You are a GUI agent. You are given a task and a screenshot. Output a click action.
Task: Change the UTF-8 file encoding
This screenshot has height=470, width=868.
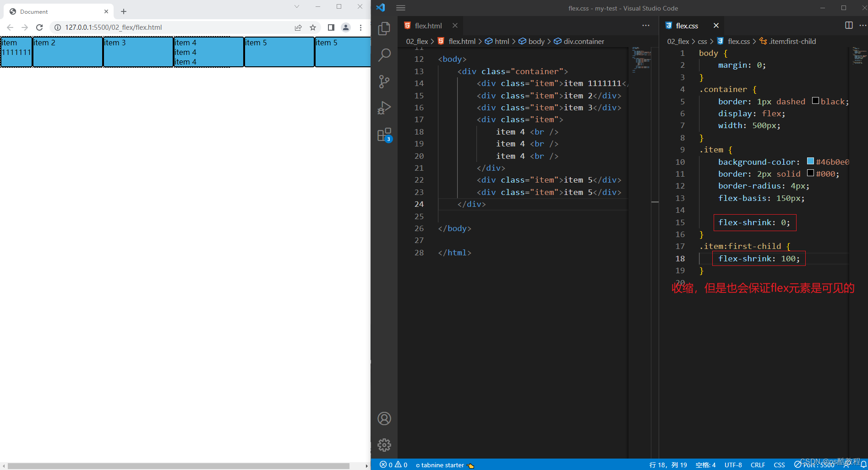[733, 465]
